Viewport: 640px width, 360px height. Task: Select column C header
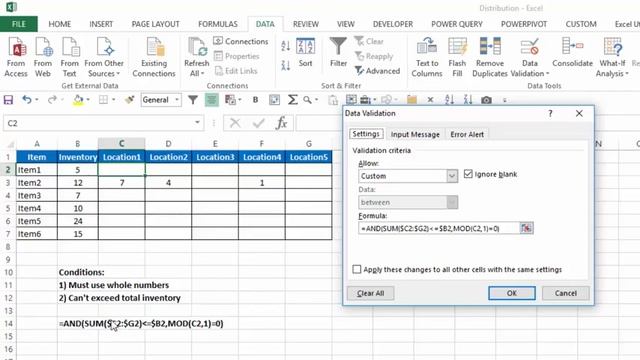coord(122,144)
